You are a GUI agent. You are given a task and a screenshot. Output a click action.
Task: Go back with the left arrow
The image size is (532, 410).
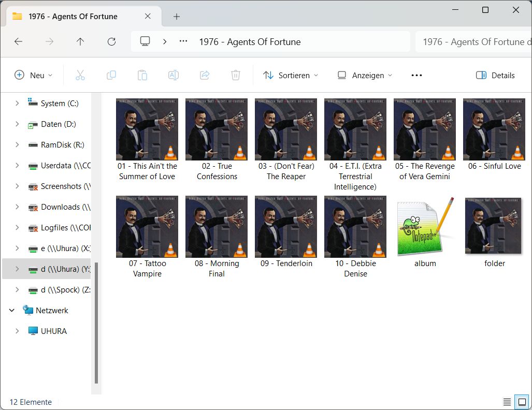[18, 42]
